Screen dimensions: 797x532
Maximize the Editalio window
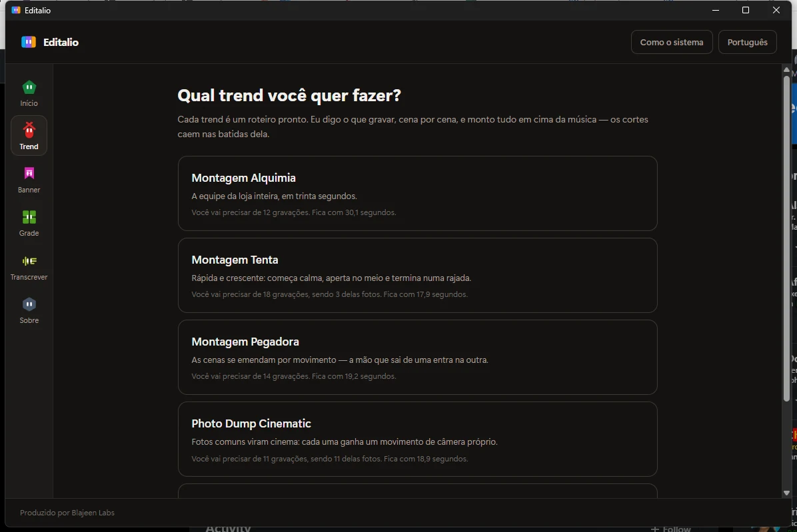746,10
